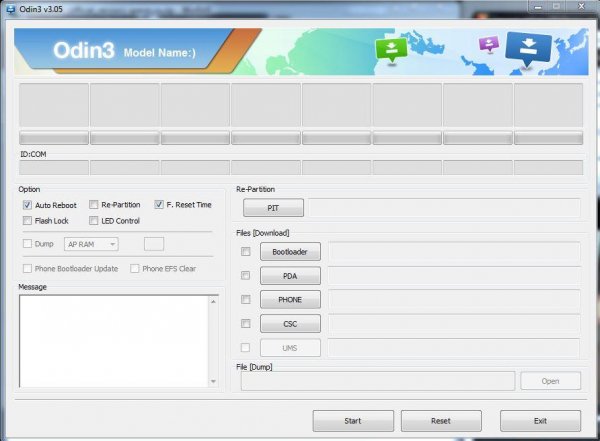The height and width of the screenshot is (441, 600).
Task: Click the Bootloader file path field
Action: tap(454, 252)
